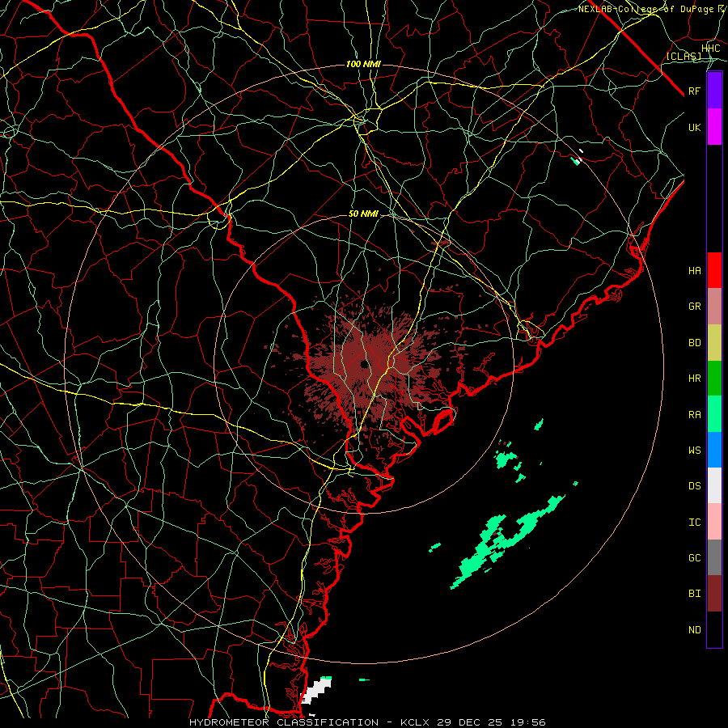The height and width of the screenshot is (728, 728).
Task: Click the GC legend label
Action: point(695,558)
